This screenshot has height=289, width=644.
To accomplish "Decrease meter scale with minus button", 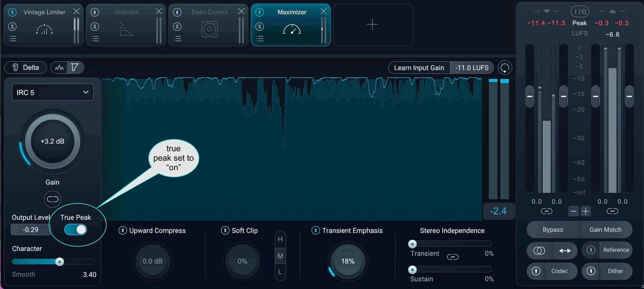I will [574, 211].
